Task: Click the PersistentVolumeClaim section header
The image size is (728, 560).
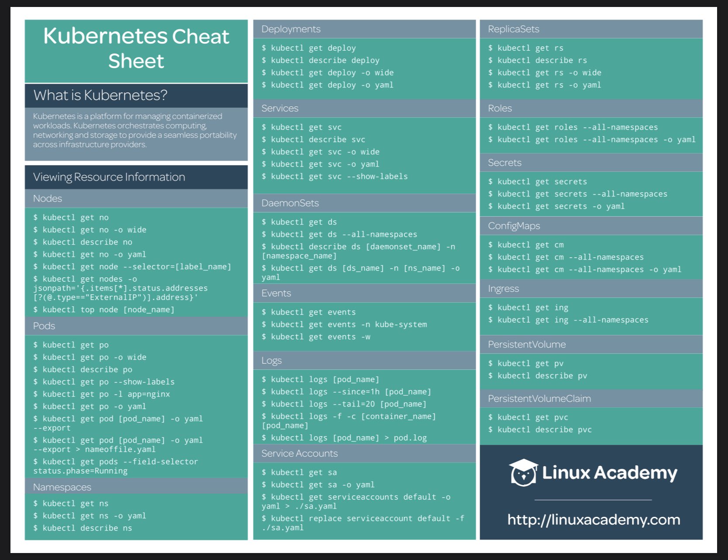Action: point(591,399)
